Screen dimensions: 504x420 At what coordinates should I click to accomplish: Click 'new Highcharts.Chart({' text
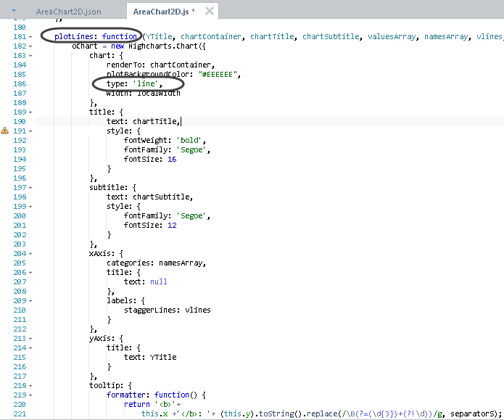tap(158, 46)
